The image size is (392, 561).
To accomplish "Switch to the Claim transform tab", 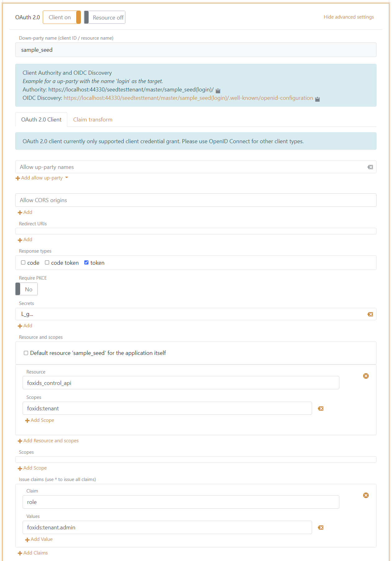I will click(x=93, y=119).
